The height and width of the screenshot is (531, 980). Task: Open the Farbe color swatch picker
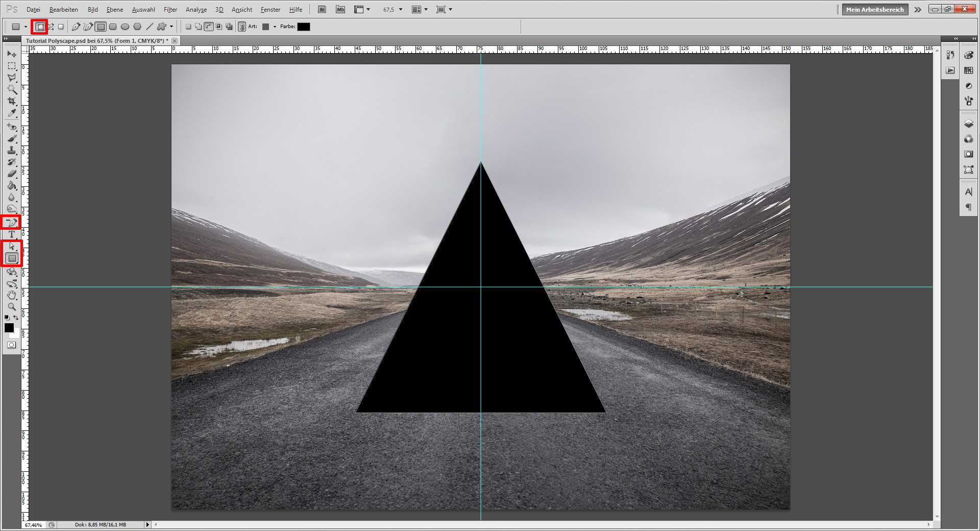pyautogui.click(x=303, y=27)
